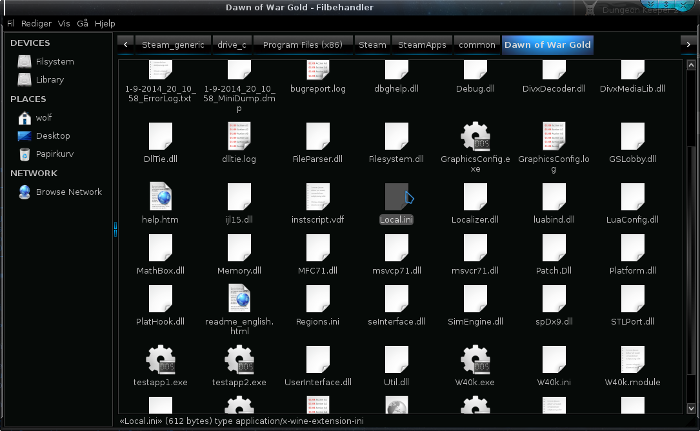The width and height of the screenshot is (700, 431).
Task: Click the sidebar pane divider handle
Action: (115, 230)
